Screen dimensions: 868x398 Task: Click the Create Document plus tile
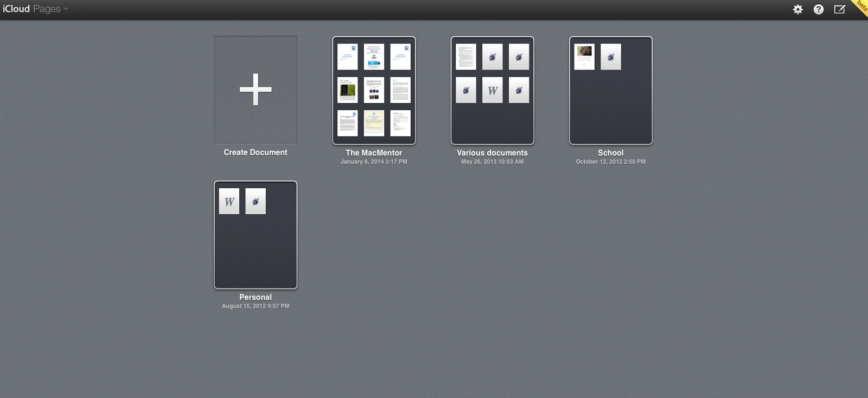(256, 89)
